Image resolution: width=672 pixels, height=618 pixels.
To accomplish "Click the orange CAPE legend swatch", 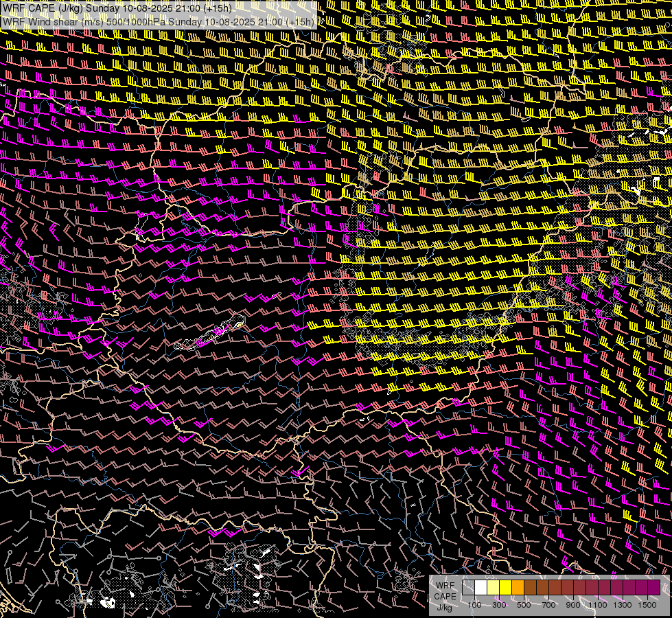I will pyautogui.click(x=518, y=588).
